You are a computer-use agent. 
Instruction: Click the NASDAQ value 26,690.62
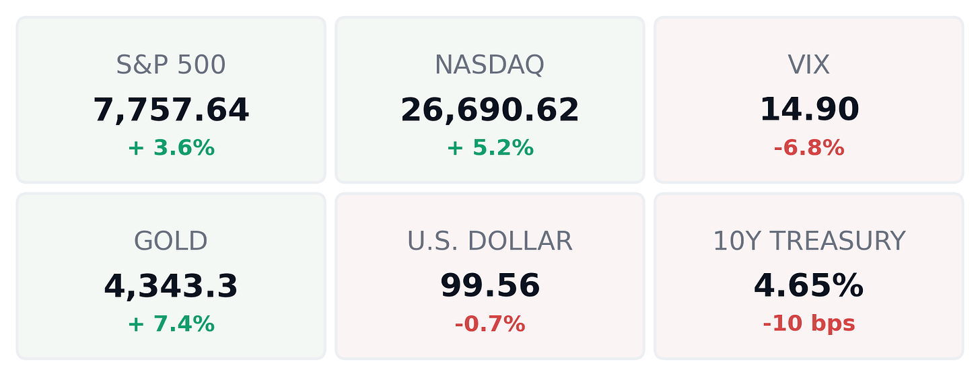pyautogui.click(x=490, y=110)
